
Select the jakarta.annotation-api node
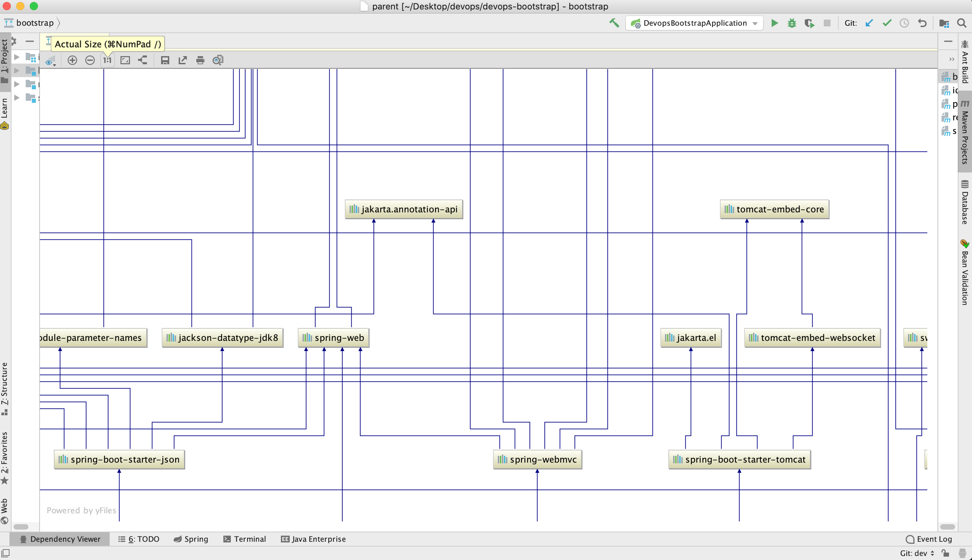point(404,209)
